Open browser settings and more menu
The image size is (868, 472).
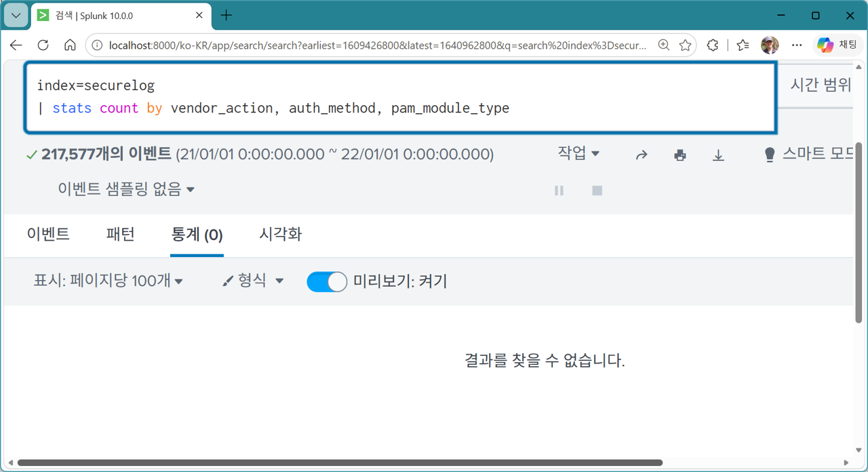pyautogui.click(x=797, y=45)
